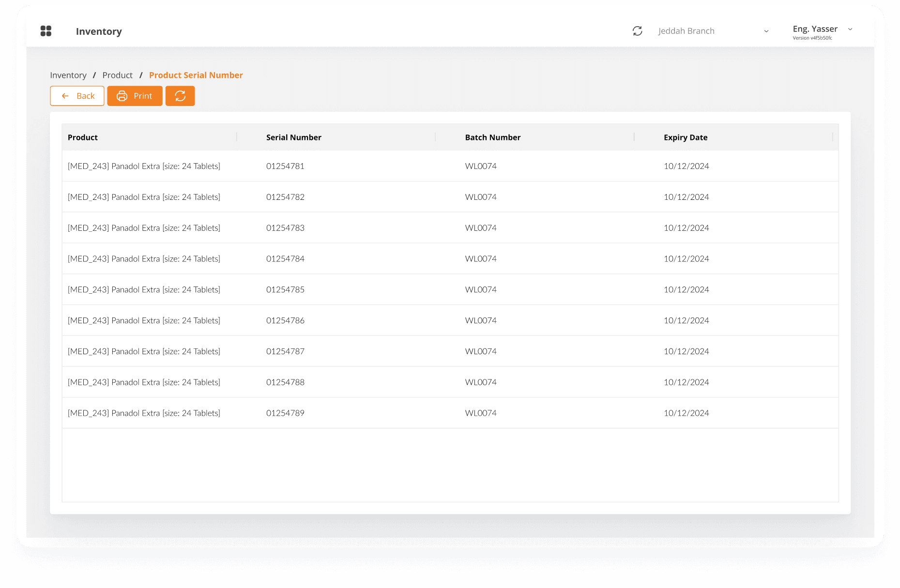Viewport: 900px width, 588px height.
Task: Click the sync icon beside Jeddah Branch
Action: tap(637, 31)
